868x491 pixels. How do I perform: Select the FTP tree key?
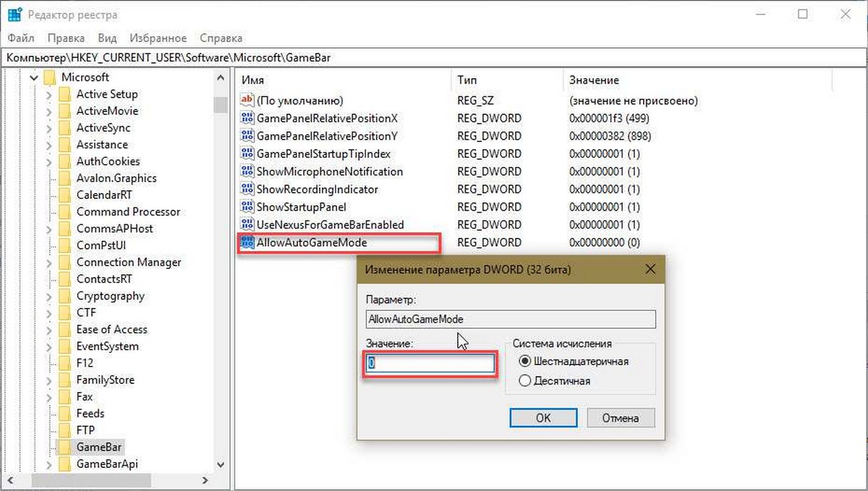[85, 430]
